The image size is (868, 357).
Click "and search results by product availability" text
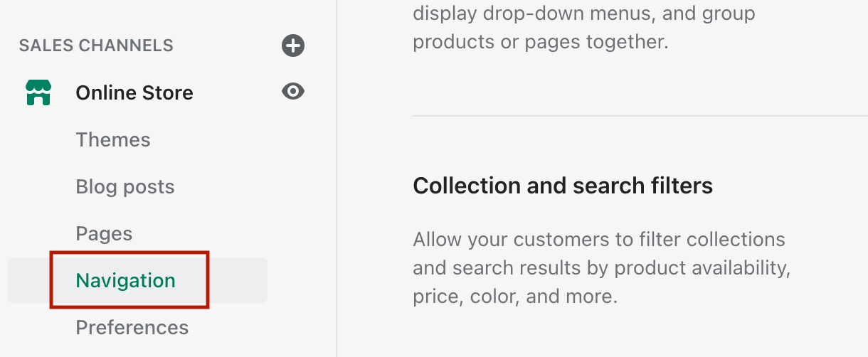602,267
